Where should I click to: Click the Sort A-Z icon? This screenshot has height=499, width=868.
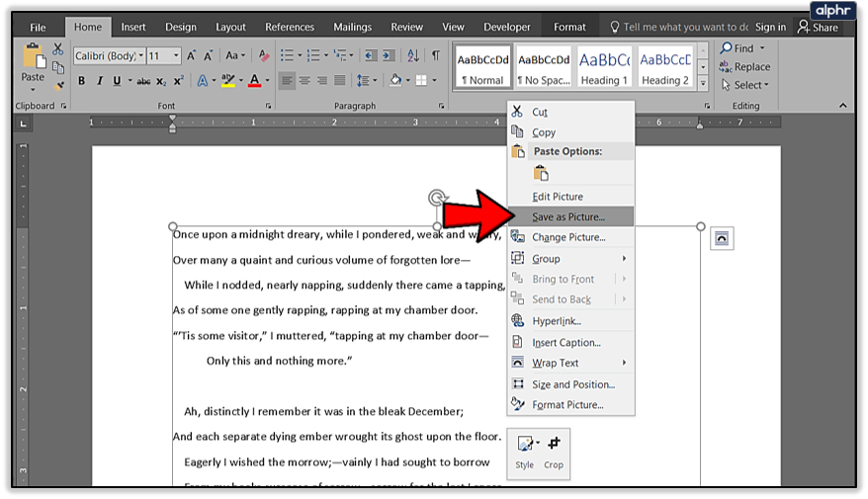[x=415, y=56]
